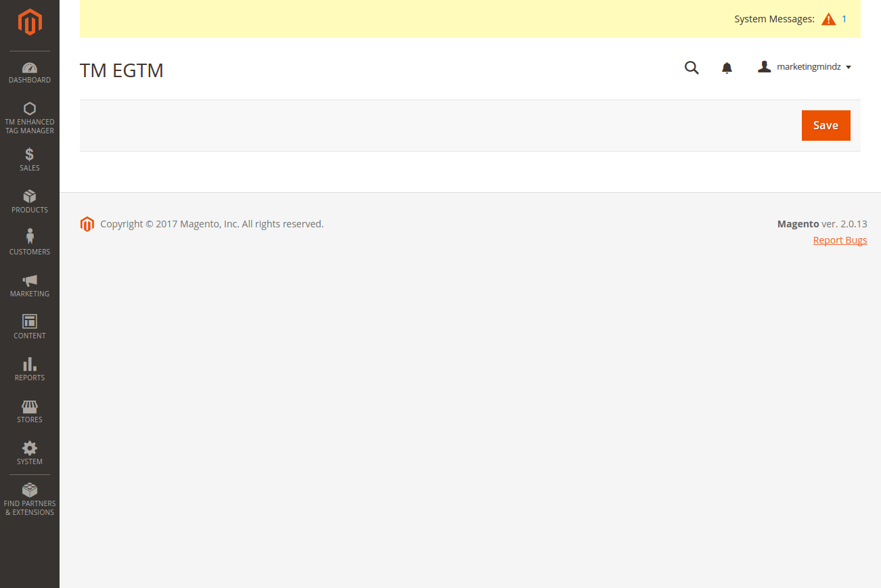
Task: Open the Stores storefront icon menu
Action: click(x=30, y=407)
